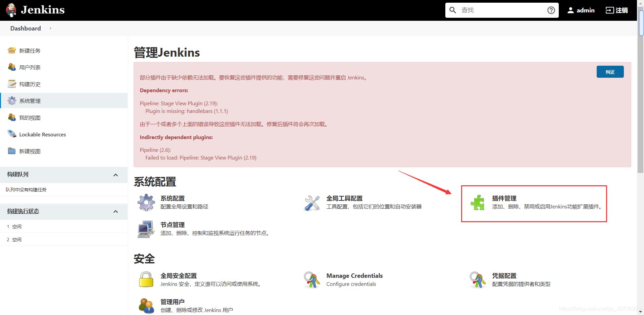Screen dimensions: 644x315
Task: Open the 节点管理 link
Action: (172, 225)
